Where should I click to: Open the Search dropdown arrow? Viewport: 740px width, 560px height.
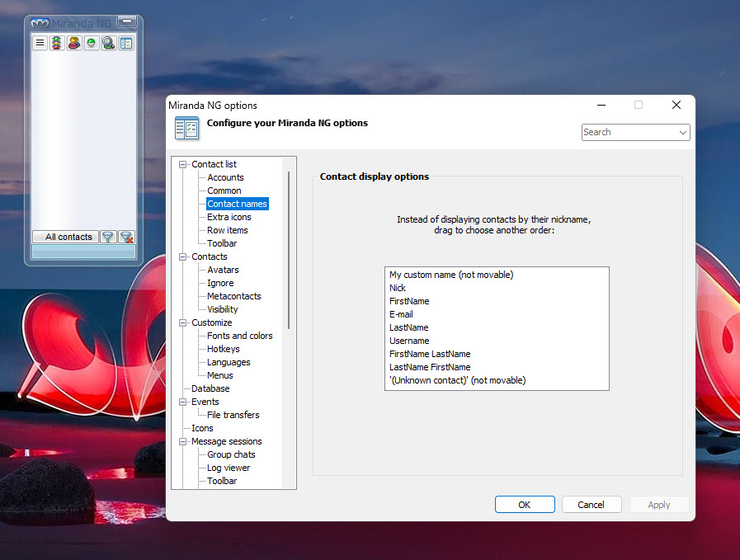pos(682,133)
